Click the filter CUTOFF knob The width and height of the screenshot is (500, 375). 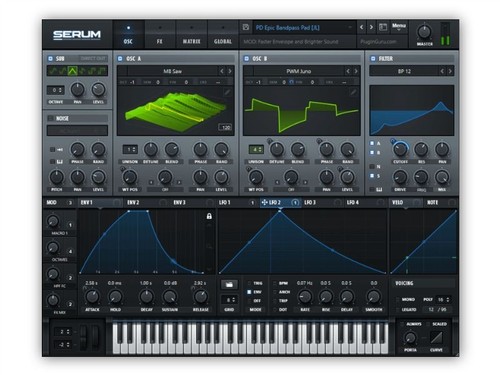(400, 149)
